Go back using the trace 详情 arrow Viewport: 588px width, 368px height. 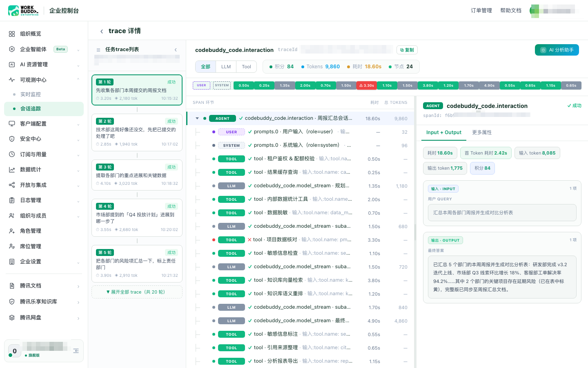coord(102,31)
